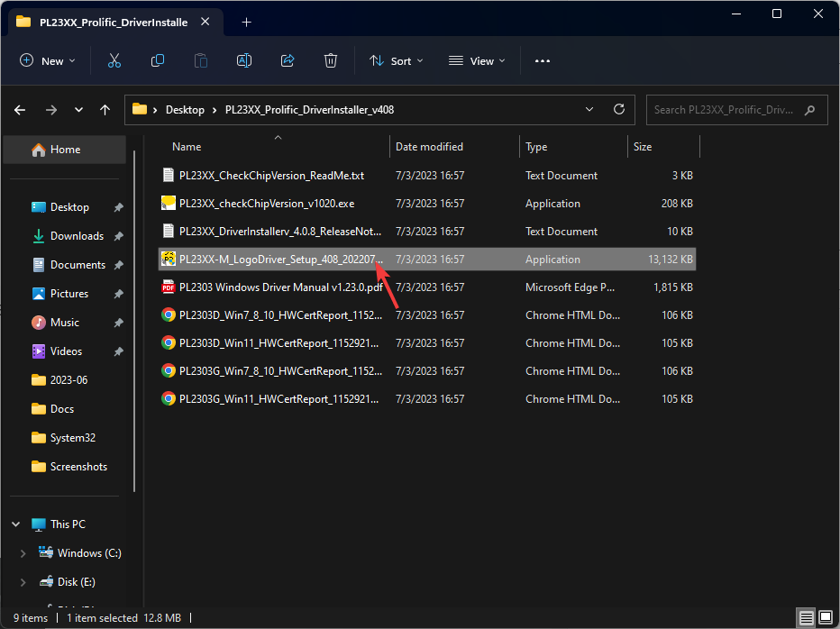The width and height of the screenshot is (840, 629).
Task: Go up one folder level
Action: click(105, 110)
